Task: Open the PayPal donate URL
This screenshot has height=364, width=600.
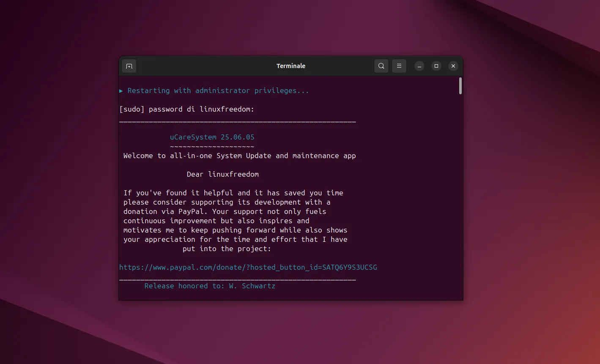Action: point(248,267)
